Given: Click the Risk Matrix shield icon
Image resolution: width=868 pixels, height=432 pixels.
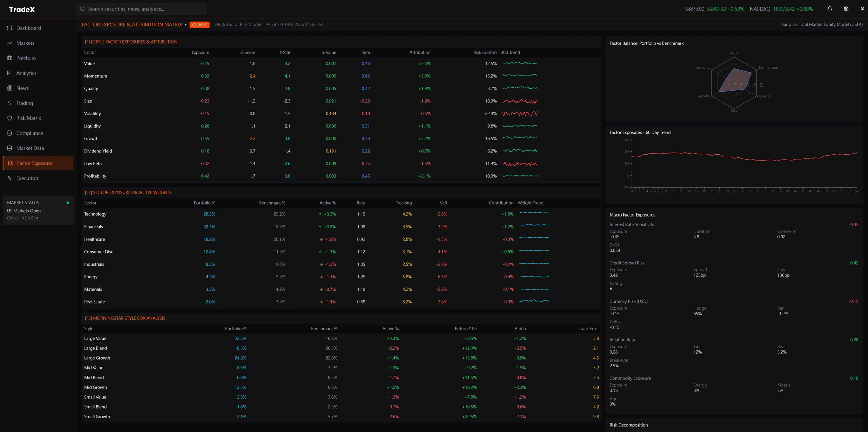Looking at the screenshot, I should pos(9,118).
